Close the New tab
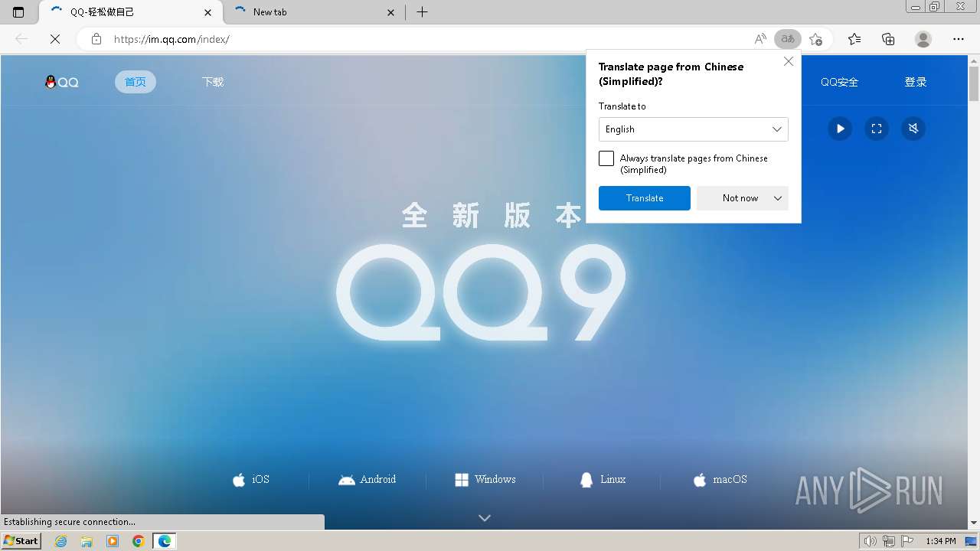Viewport: 980px width, 551px height. [x=391, y=12]
